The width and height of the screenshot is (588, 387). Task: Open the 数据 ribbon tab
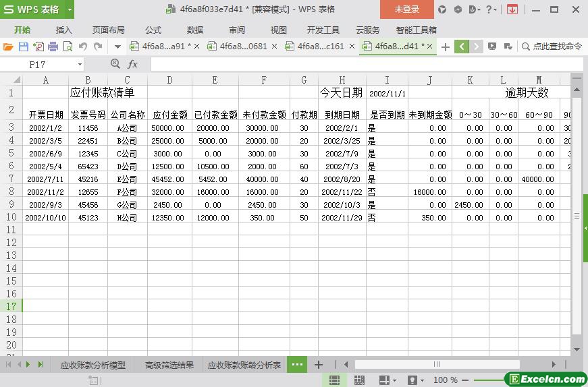(195, 30)
